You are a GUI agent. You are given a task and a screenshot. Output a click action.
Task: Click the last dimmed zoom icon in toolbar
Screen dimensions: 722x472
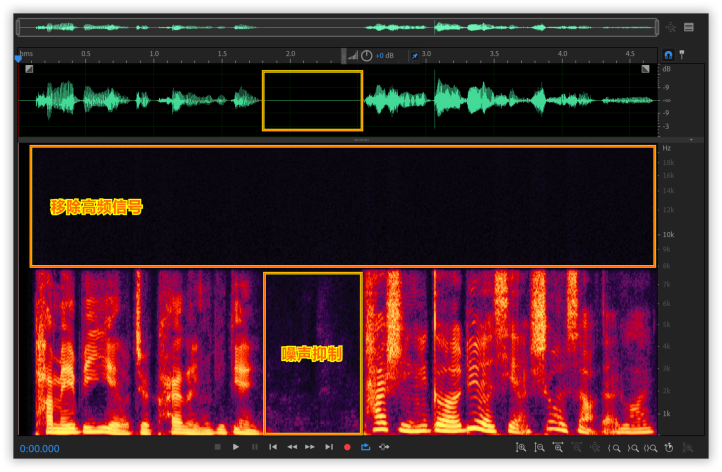(688, 447)
